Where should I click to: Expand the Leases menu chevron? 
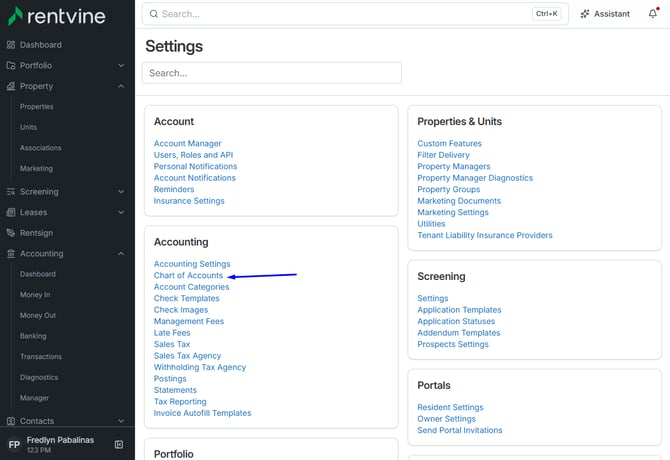(x=121, y=212)
